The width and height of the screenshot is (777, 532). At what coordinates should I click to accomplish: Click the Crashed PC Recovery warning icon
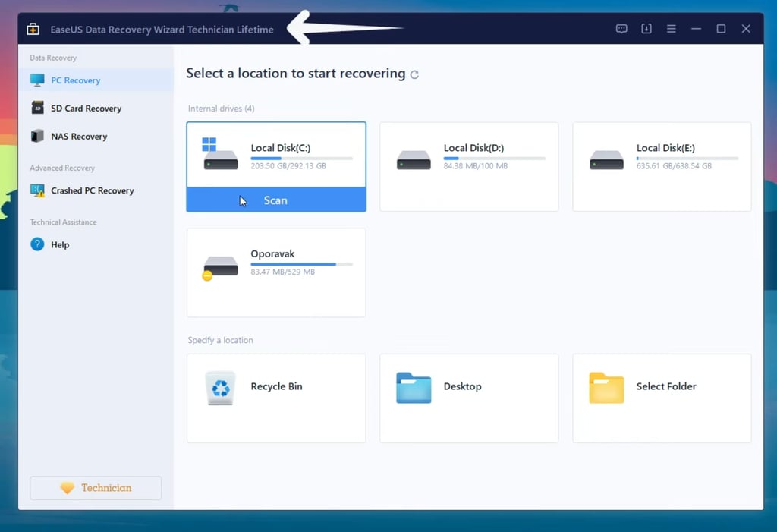[37, 190]
